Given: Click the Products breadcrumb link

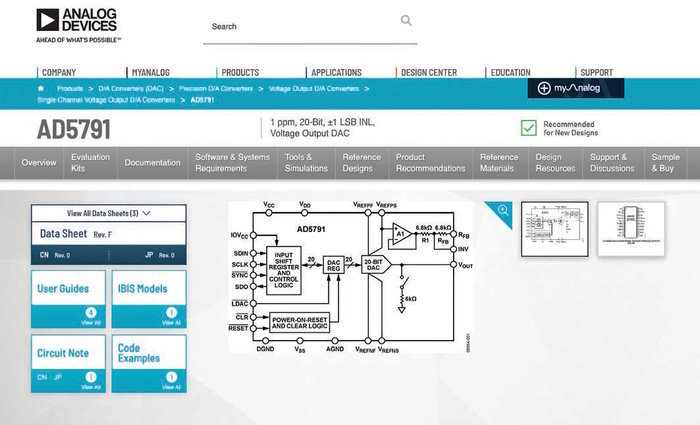Looking at the screenshot, I should click(x=70, y=89).
